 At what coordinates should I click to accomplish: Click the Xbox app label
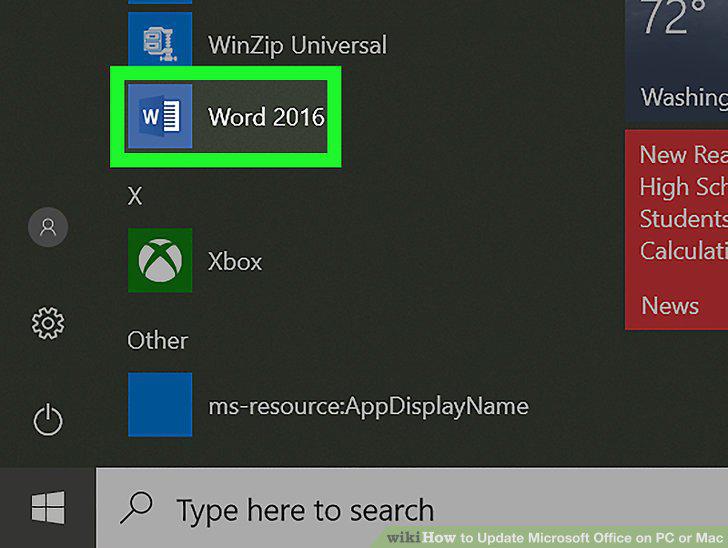pyautogui.click(x=235, y=261)
